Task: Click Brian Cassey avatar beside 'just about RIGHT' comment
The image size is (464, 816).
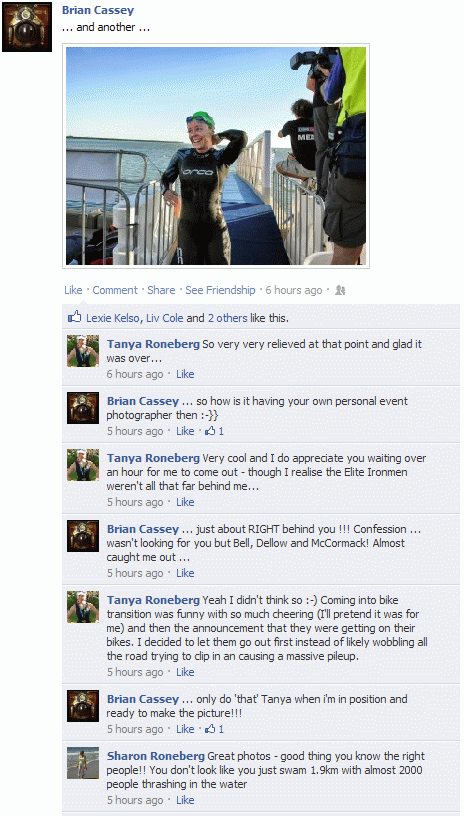Action: [x=83, y=536]
